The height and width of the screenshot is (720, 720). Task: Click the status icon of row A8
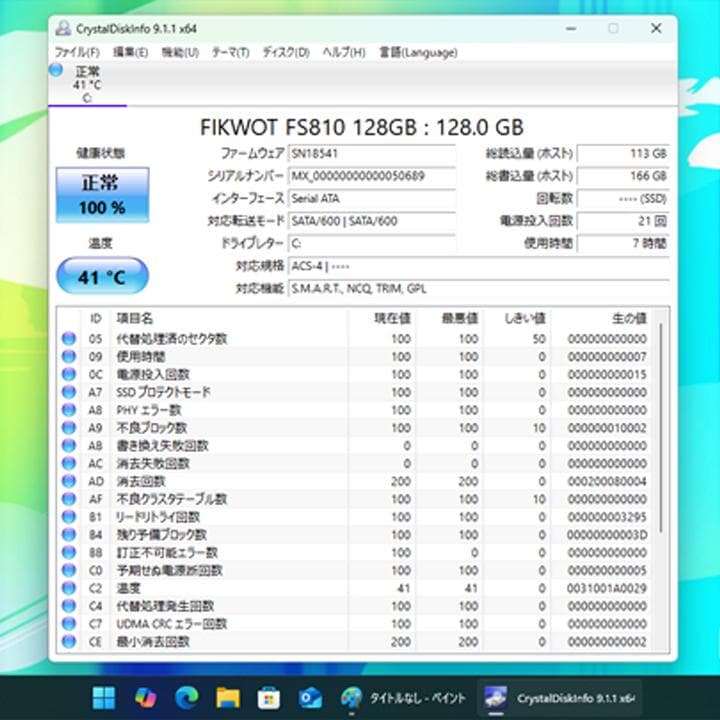click(x=69, y=410)
